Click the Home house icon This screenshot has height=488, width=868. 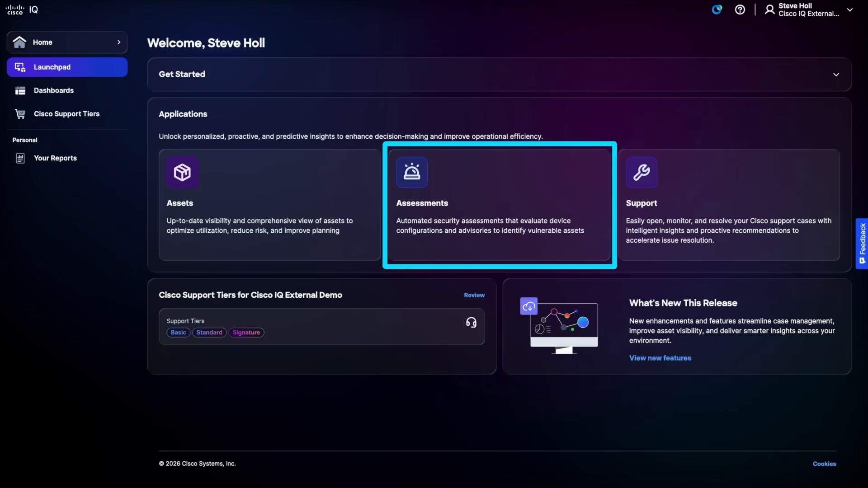[x=19, y=42]
